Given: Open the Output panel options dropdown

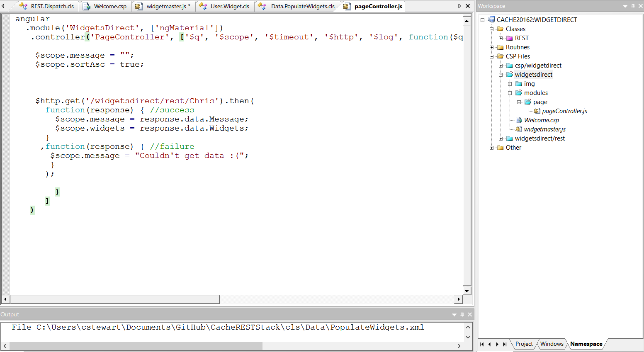Looking at the screenshot, I should coord(454,315).
